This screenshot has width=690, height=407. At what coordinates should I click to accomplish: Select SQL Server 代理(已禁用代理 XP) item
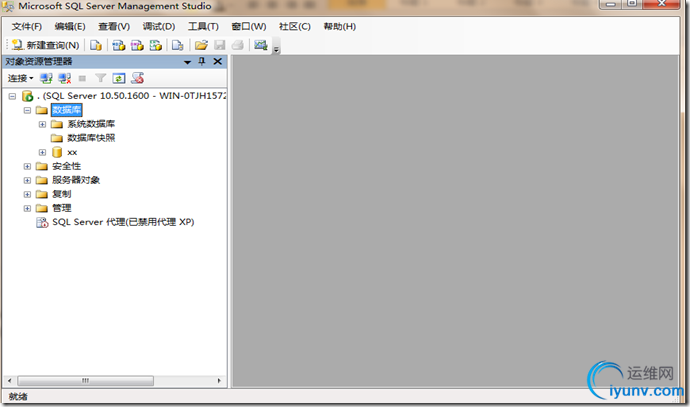point(123,222)
